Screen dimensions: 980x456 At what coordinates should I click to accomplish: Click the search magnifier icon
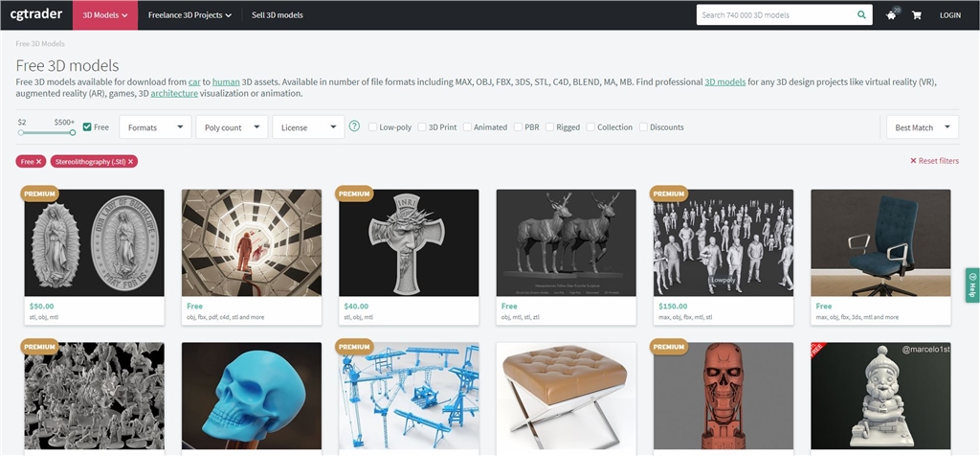(861, 15)
